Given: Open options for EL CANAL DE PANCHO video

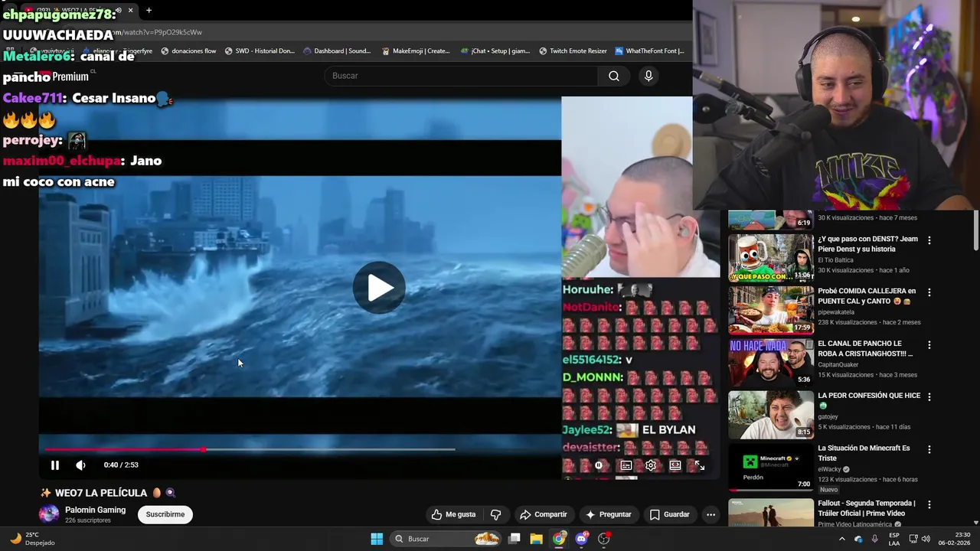Looking at the screenshot, I should pos(929,345).
